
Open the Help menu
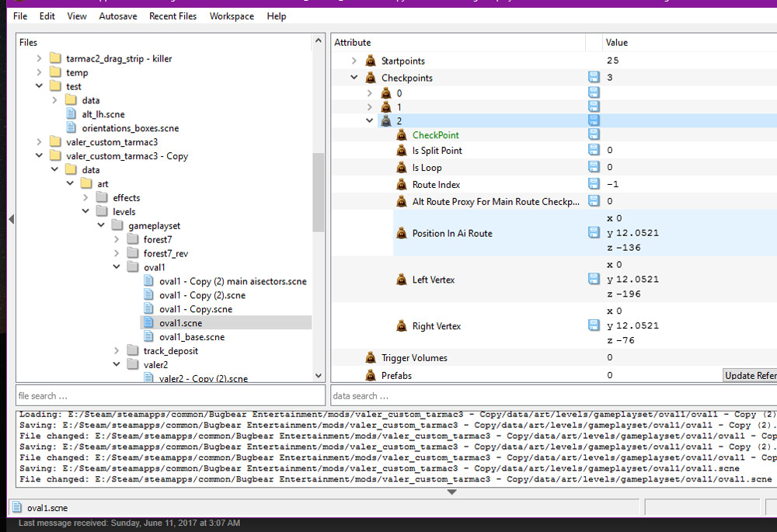(x=277, y=16)
